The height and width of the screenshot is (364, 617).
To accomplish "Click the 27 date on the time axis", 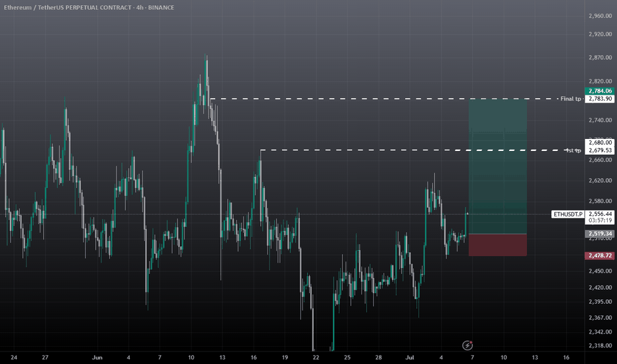I will click(x=45, y=357).
